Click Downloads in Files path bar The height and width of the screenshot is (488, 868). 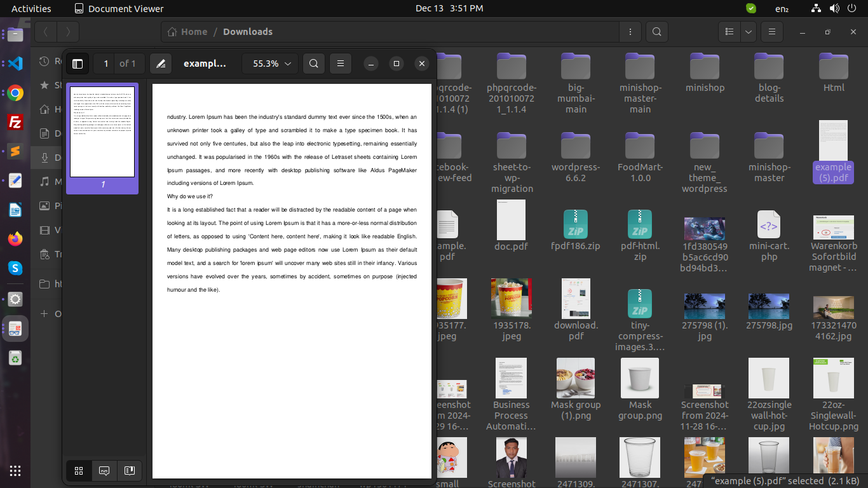(248, 32)
